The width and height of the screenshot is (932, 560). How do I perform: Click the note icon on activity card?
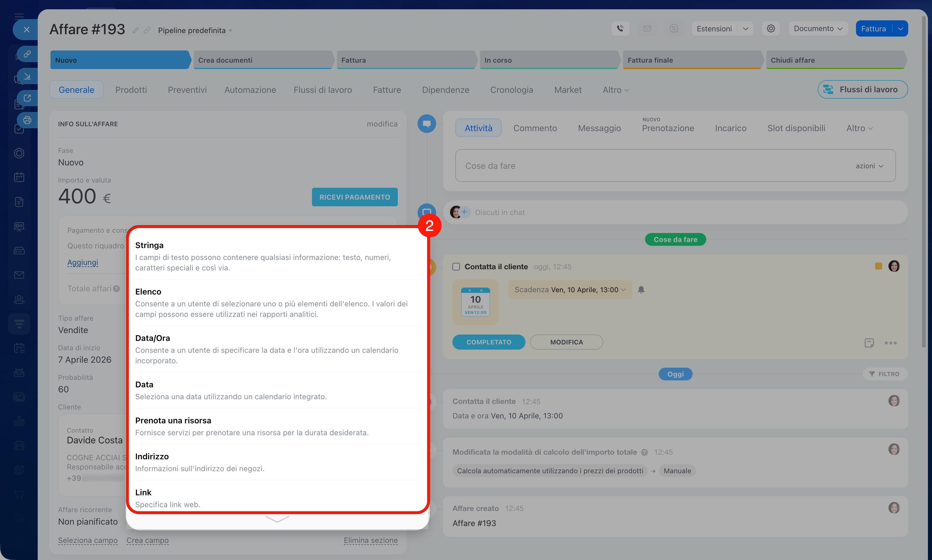tap(869, 343)
